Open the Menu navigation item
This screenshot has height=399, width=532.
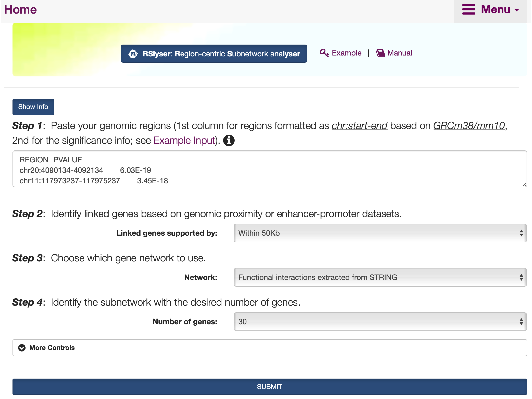pyautogui.click(x=495, y=10)
